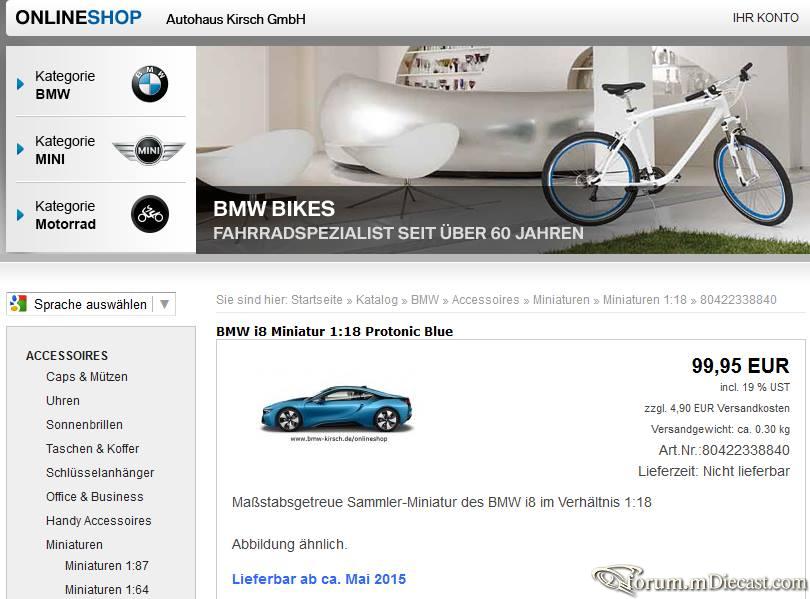810x599 pixels.
Task: Click the BMW Bikes banner image
Action: click(x=503, y=150)
